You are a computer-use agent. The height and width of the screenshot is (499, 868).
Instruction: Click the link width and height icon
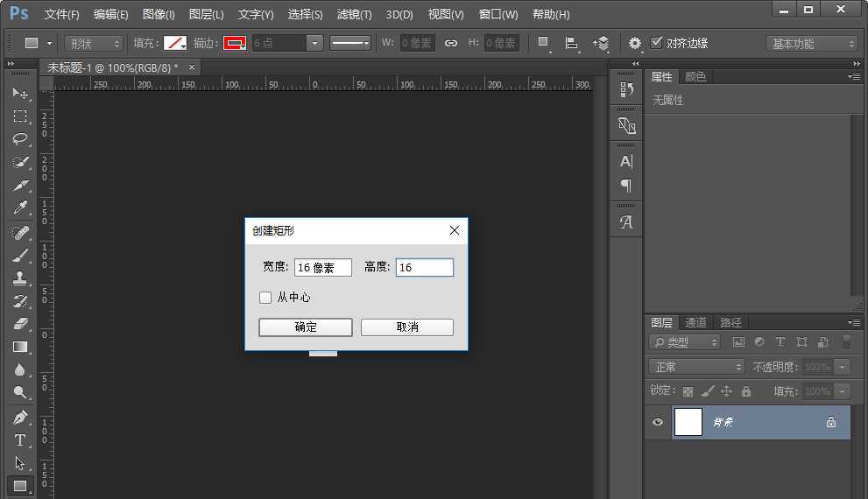(451, 43)
